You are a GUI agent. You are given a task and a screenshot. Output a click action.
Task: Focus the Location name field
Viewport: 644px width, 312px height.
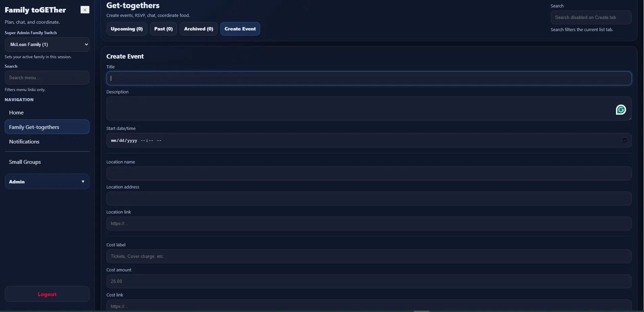coord(368,174)
